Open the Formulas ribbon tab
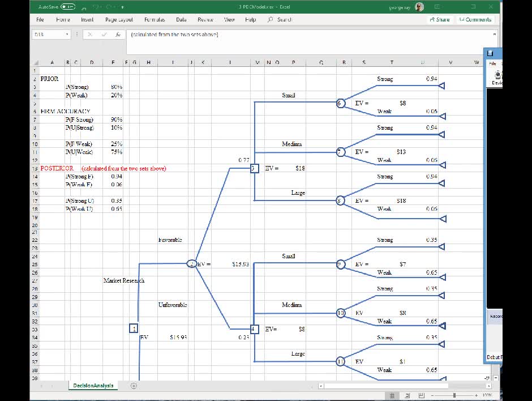532x401 pixels. 154,19
